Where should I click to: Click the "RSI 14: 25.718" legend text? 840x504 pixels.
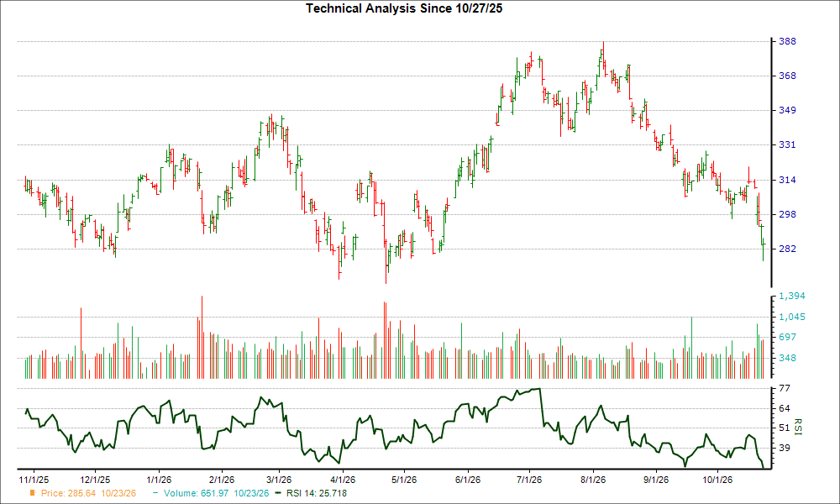pyautogui.click(x=317, y=493)
